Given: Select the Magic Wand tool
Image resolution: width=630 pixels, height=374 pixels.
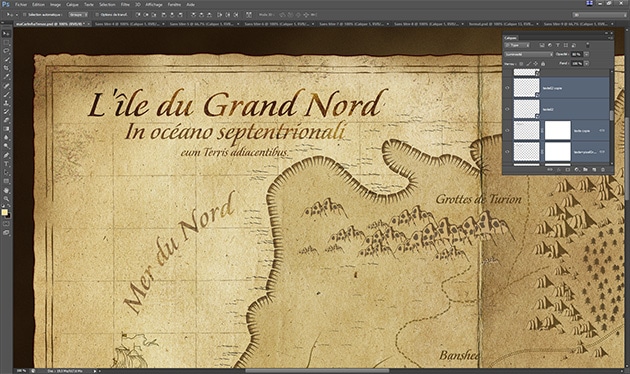Looking at the screenshot, I should (6, 59).
